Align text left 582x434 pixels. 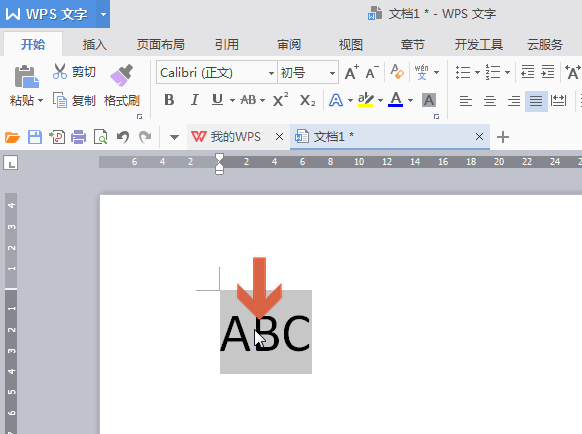coord(465,101)
